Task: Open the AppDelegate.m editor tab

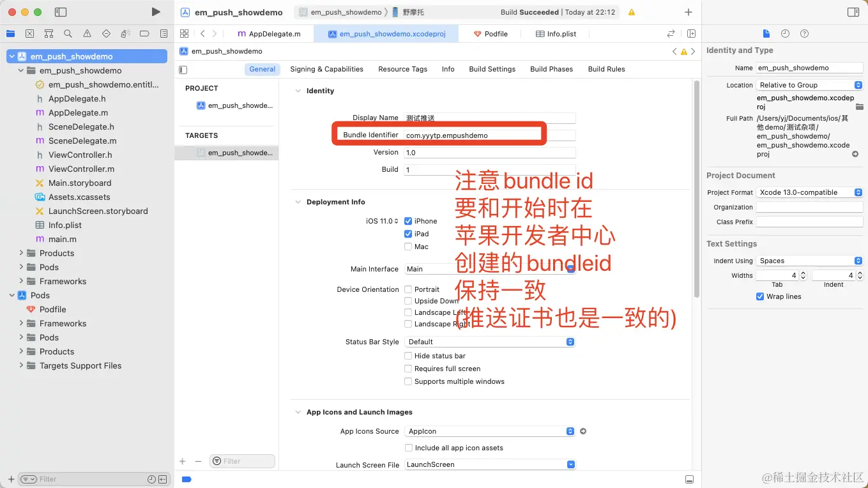Action: pyautogui.click(x=269, y=34)
